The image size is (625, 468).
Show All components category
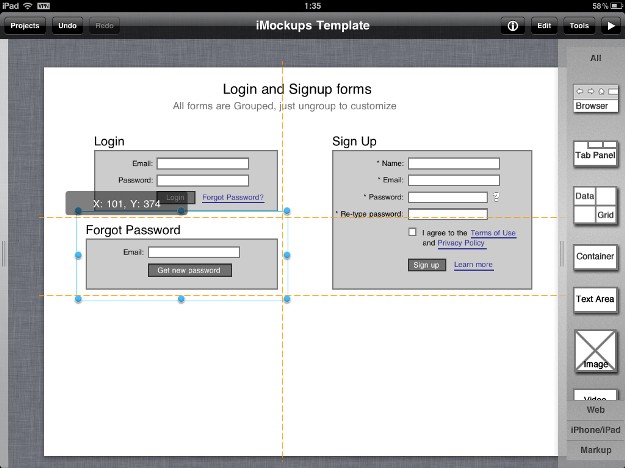click(595, 58)
